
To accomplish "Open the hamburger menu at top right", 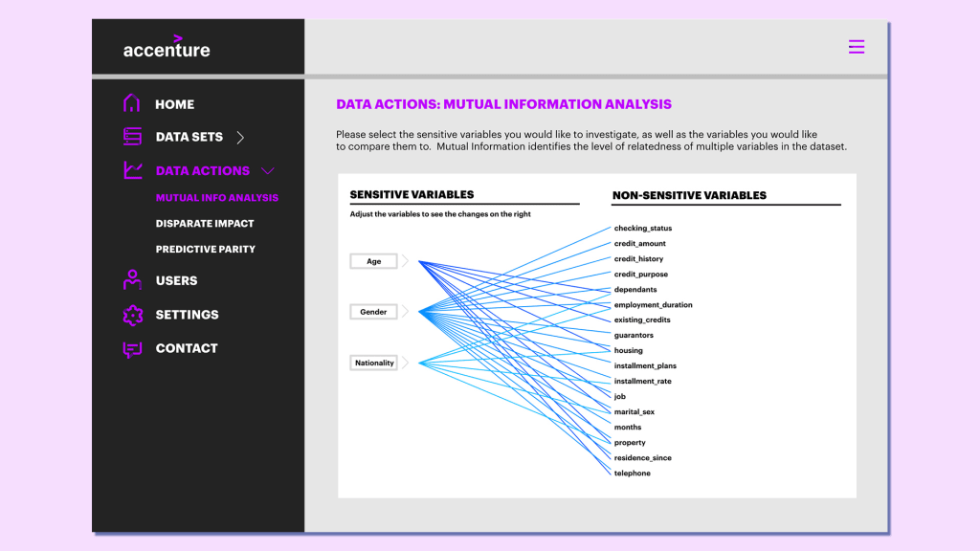I will pyautogui.click(x=857, y=46).
